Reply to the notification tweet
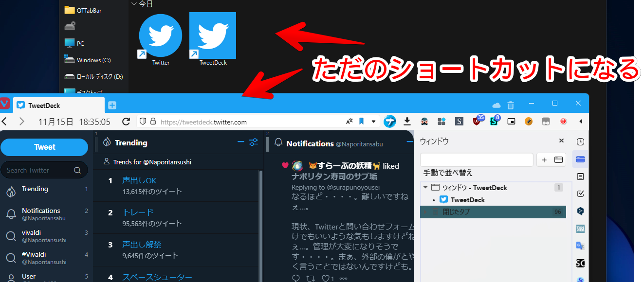The width and height of the screenshot is (644, 282). point(296,278)
